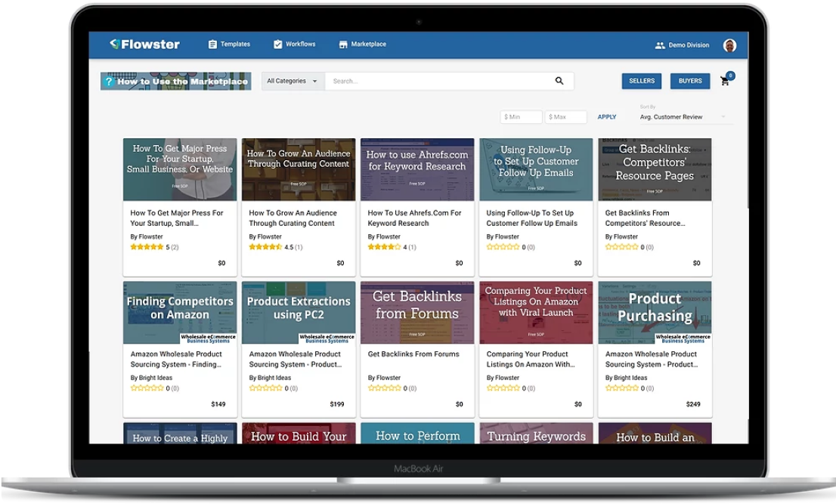Click the Demo Division people icon

coord(660,45)
